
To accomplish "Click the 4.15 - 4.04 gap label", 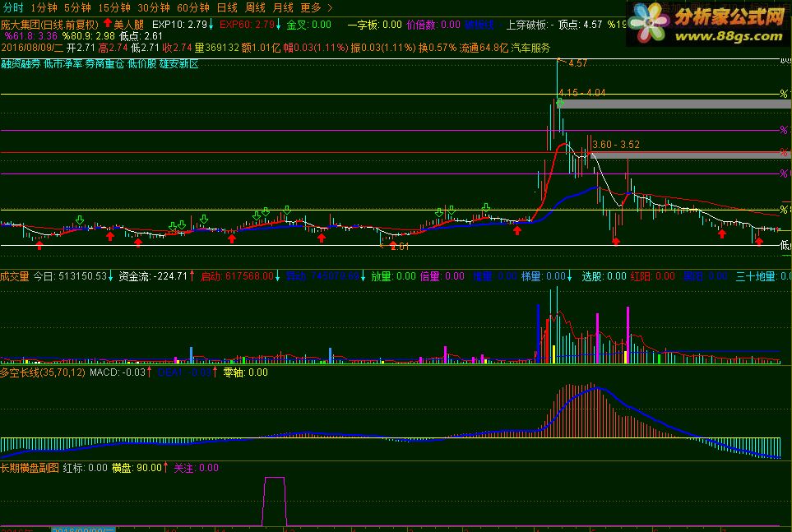I will [x=582, y=92].
